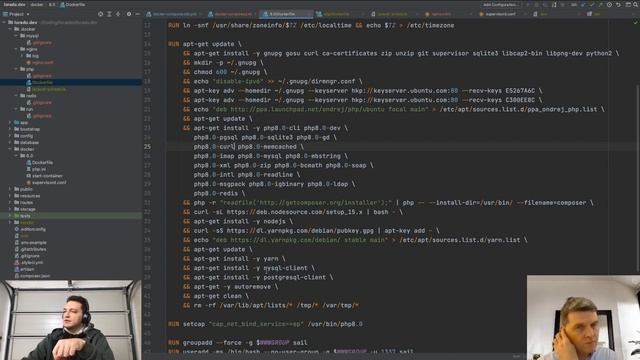Select the storage folder
The width and height of the screenshot is (640, 360).
25,209
